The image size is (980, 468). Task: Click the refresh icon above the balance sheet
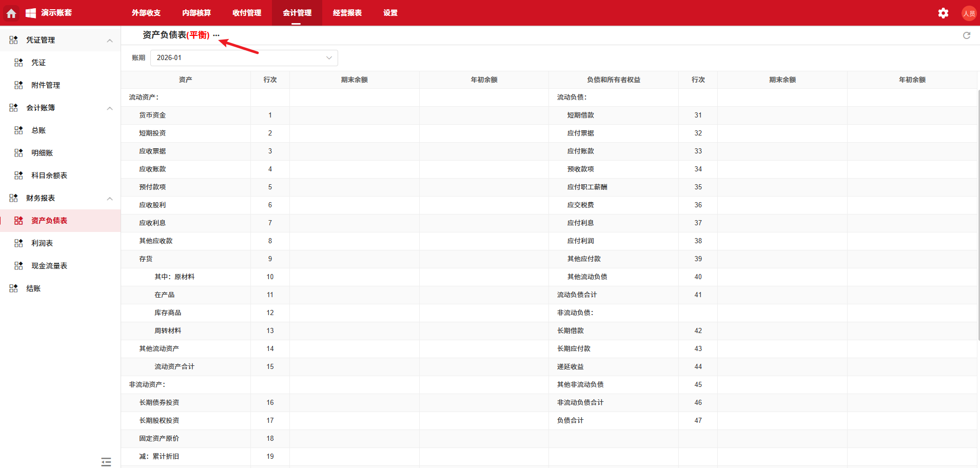click(967, 35)
